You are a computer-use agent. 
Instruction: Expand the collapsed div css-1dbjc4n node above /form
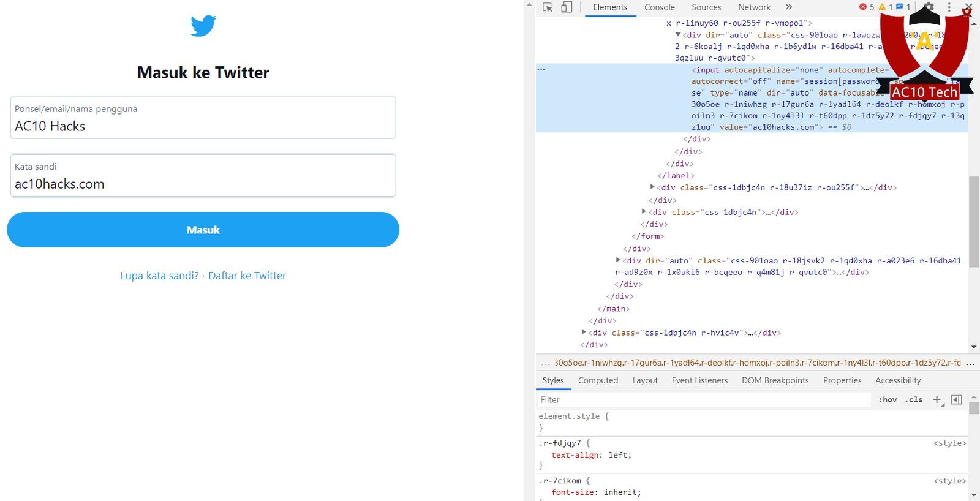[x=644, y=212]
